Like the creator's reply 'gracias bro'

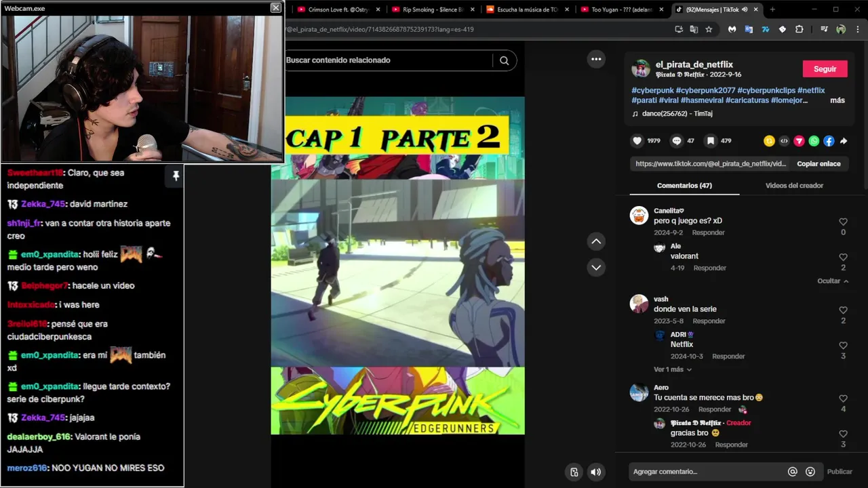[843, 434]
